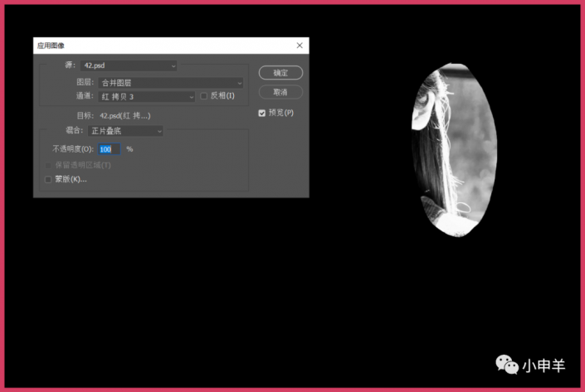The image size is (585, 392).
Task: Expand the layer dropdown set to 合并图层
Action: pos(170,83)
